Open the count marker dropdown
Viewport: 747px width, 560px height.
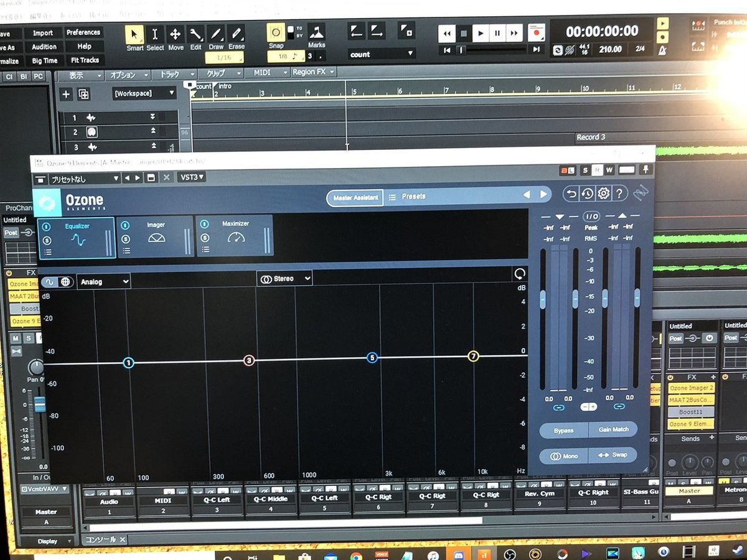point(382,54)
